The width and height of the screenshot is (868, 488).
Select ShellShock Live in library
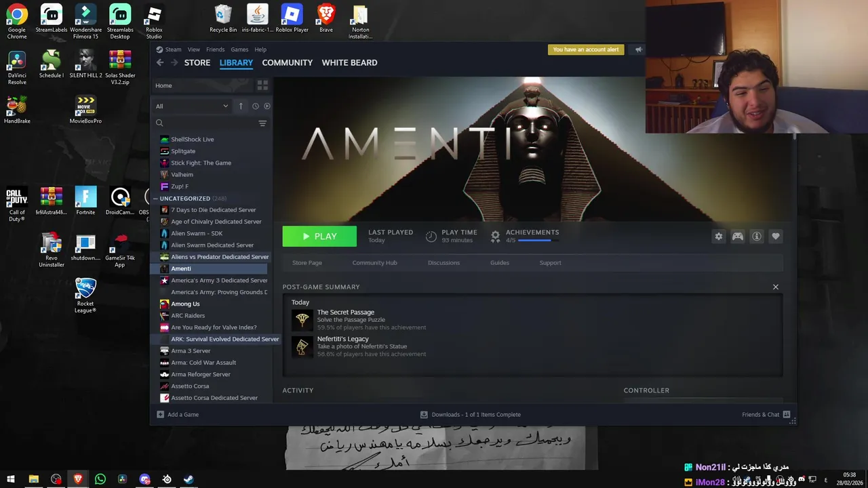[x=192, y=140]
